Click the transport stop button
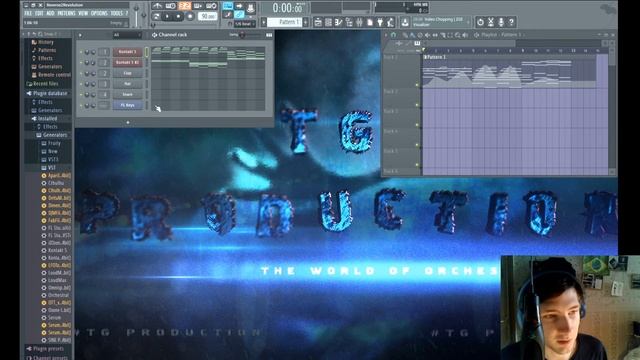 tap(178, 17)
